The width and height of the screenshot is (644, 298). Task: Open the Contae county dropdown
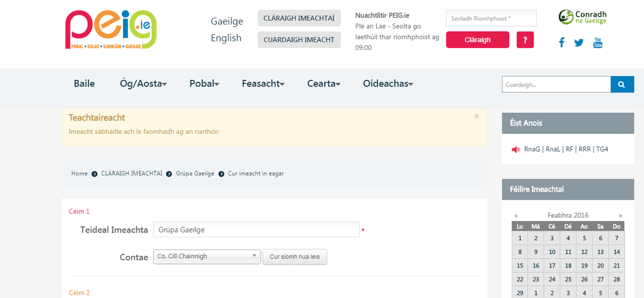(x=207, y=257)
